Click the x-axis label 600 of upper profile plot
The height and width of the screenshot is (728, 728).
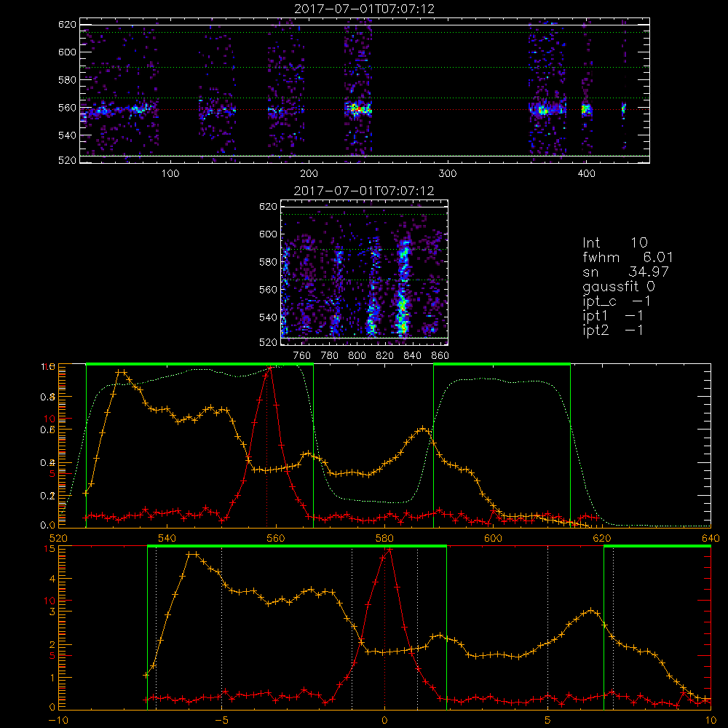click(493, 539)
